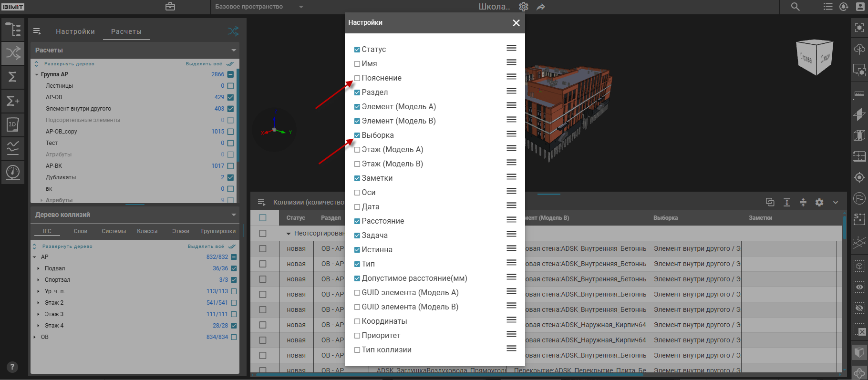Open the 2D drawing sidebar icon
Viewport: 868px width, 380px height.
point(13,124)
